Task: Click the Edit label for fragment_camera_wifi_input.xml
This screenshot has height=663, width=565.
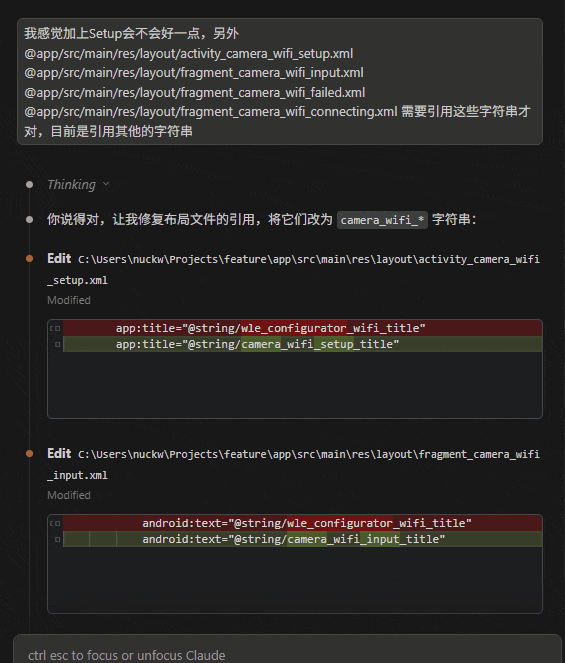Action: pos(59,453)
